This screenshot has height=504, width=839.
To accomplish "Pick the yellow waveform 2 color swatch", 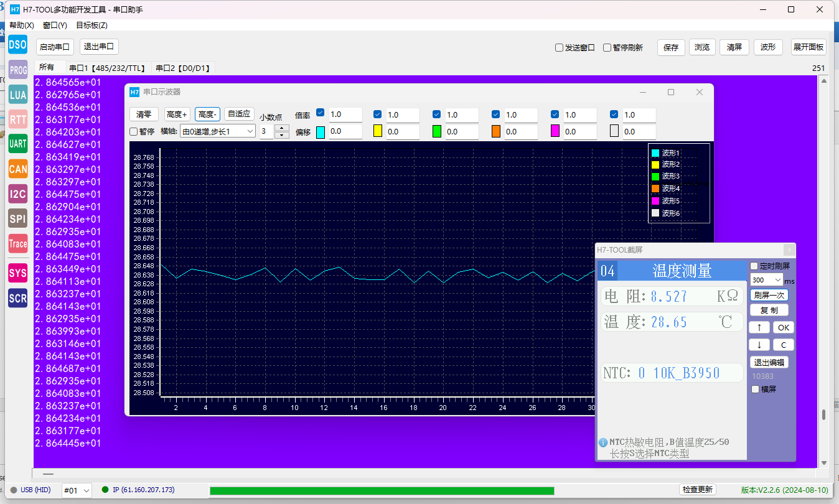I will click(x=377, y=131).
